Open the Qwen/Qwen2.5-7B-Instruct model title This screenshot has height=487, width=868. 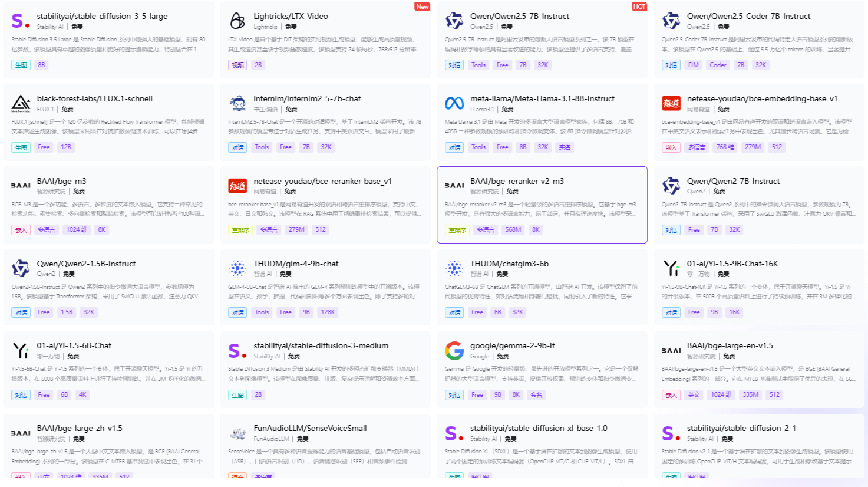tap(520, 16)
